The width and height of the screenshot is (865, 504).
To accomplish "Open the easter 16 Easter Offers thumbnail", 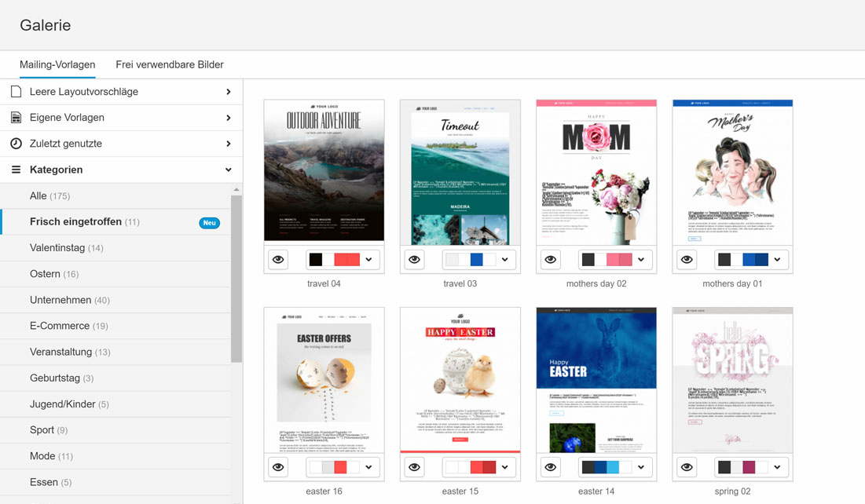I will click(324, 380).
